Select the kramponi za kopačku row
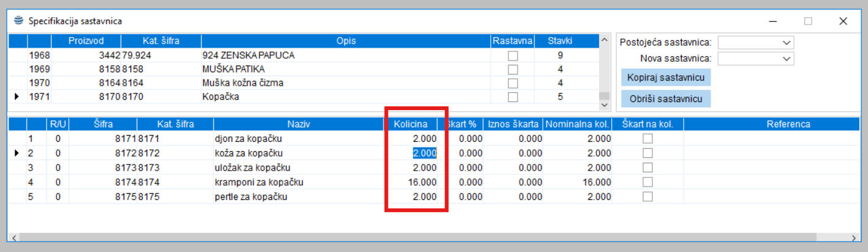This screenshot has width=868, height=252. [259, 182]
